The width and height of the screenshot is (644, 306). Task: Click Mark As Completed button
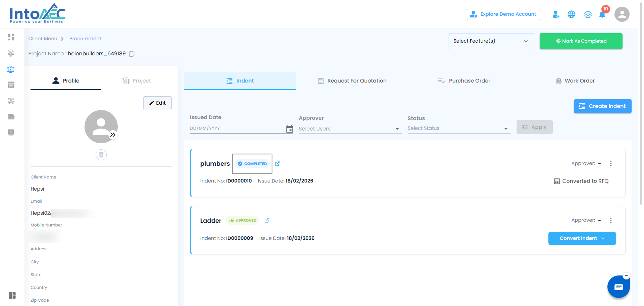coord(581,41)
